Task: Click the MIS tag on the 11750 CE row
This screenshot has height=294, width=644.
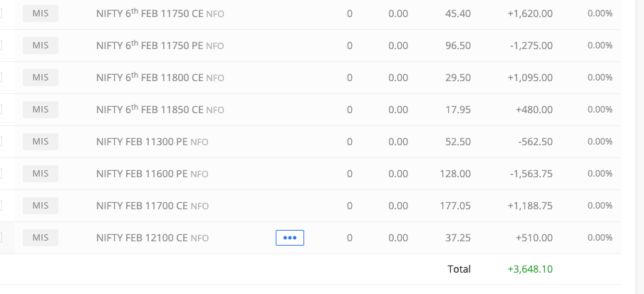Action: (40, 14)
